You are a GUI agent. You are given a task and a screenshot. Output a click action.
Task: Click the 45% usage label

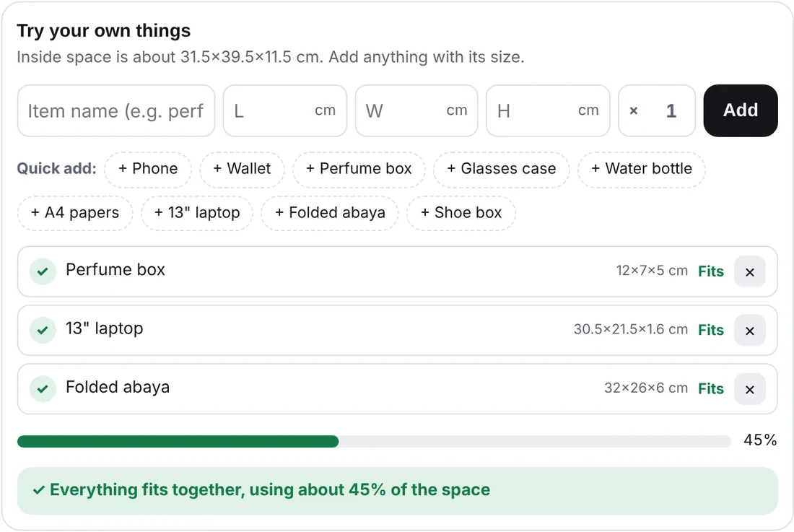[760, 440]
